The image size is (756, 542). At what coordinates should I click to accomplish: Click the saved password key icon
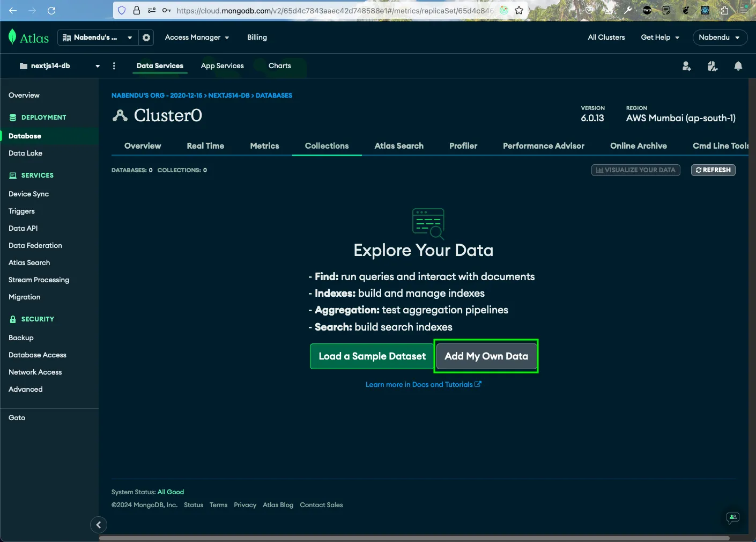click(x=167, y=10)
